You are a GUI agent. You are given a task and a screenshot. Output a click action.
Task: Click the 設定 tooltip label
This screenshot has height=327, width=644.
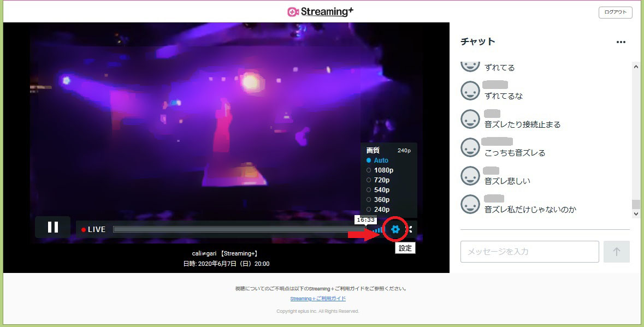(405, 248)
